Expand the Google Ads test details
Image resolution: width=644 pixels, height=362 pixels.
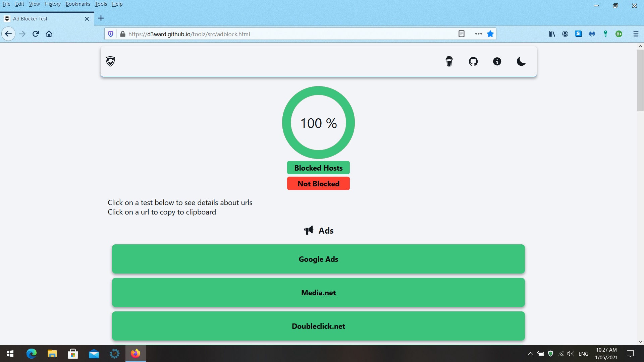point(318,259)
